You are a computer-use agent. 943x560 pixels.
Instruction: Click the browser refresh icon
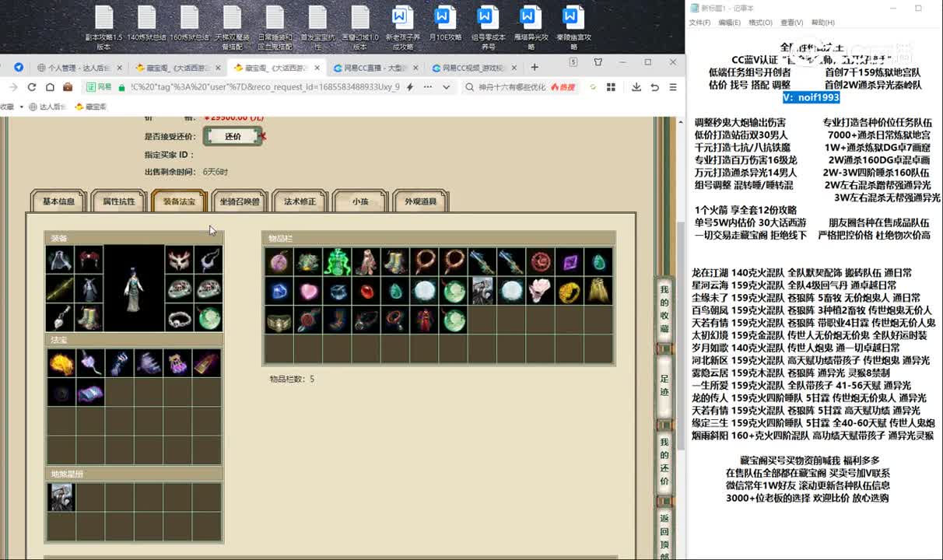pos(30,87)
